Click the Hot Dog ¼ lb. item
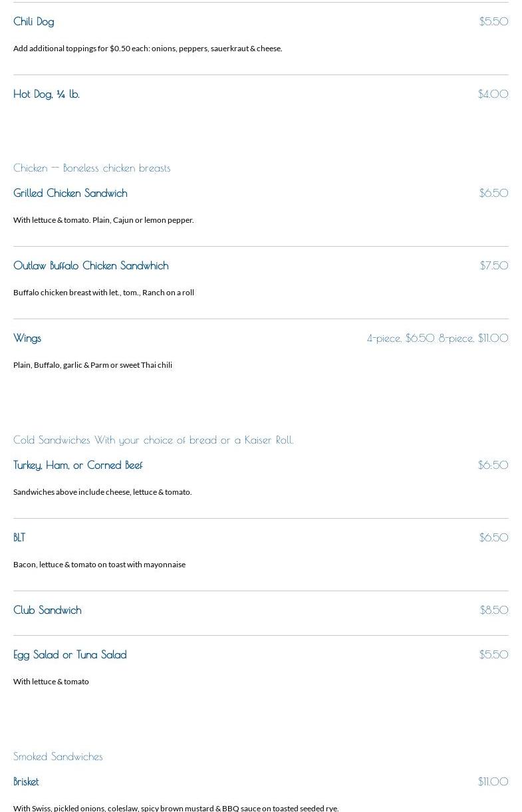The image size is (522, 812). [47, 94]
